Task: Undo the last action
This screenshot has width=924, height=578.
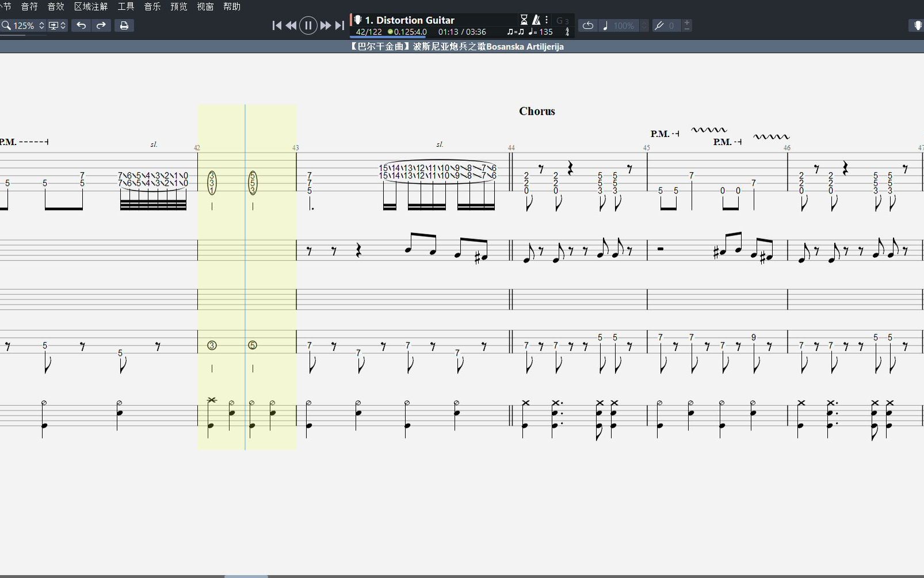Action: tap(81, 25)
